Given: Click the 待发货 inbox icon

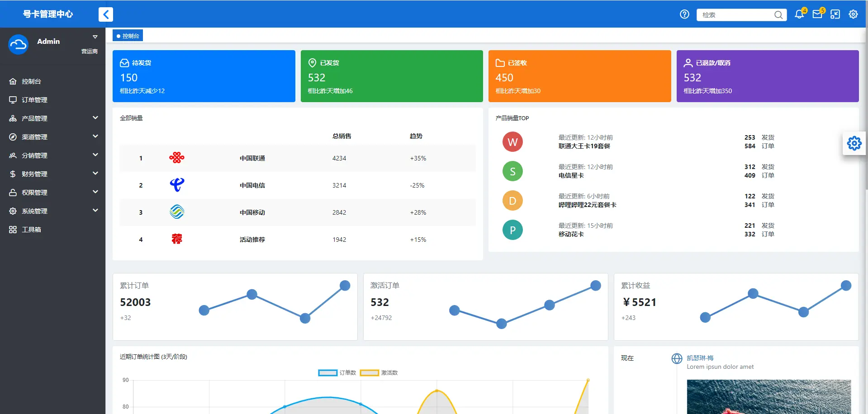Looking at the screenshot, I should (124, 63).
